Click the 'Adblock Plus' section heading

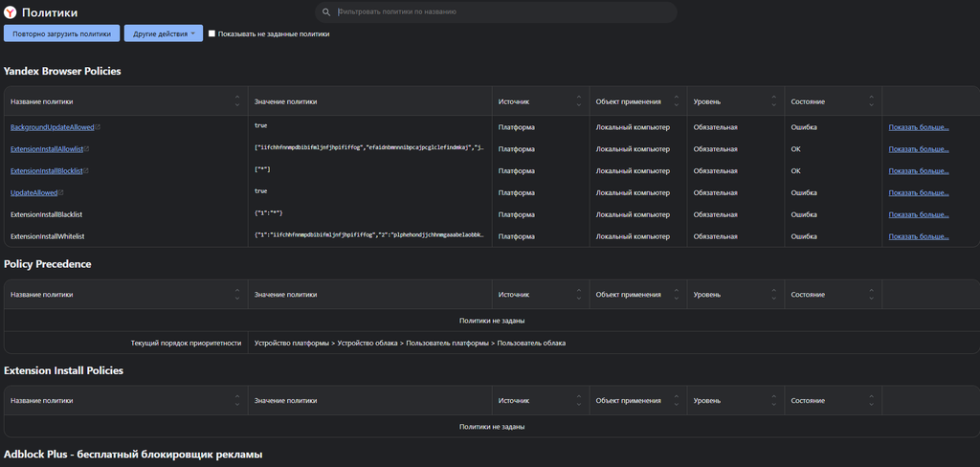[x=133, y=455]
